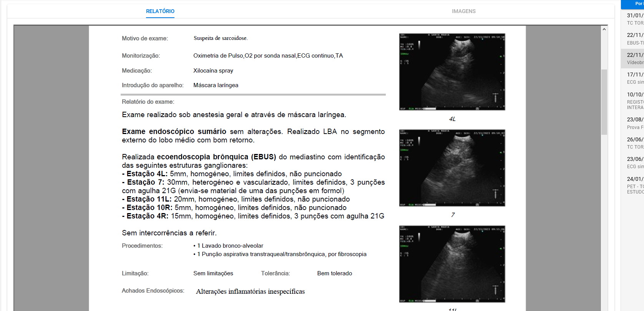
Task: Open the 4L station ultrasound image
Action: pyautogui.click(x=452, y=72)
